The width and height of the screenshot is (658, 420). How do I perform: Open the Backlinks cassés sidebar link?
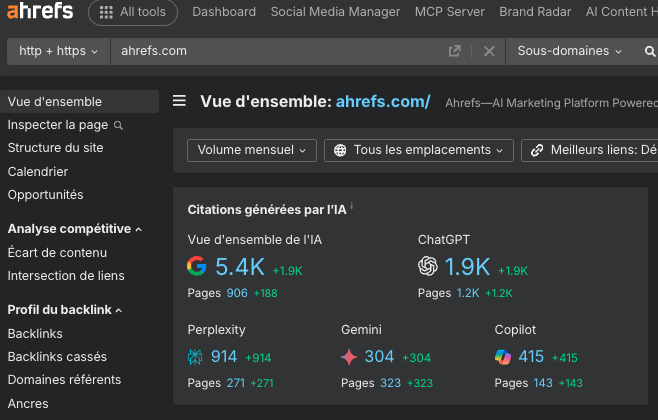[57, 357]
